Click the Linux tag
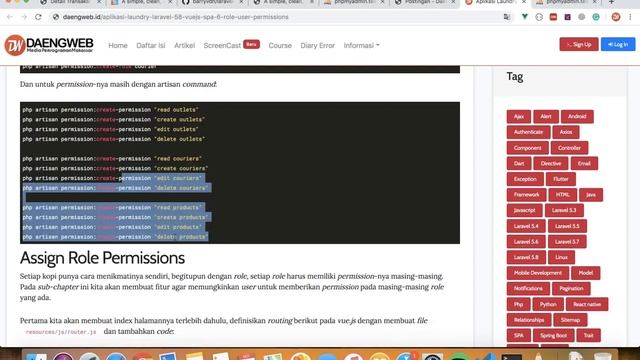This screenshot has width=640, height=360. click(x=561, y=257)
